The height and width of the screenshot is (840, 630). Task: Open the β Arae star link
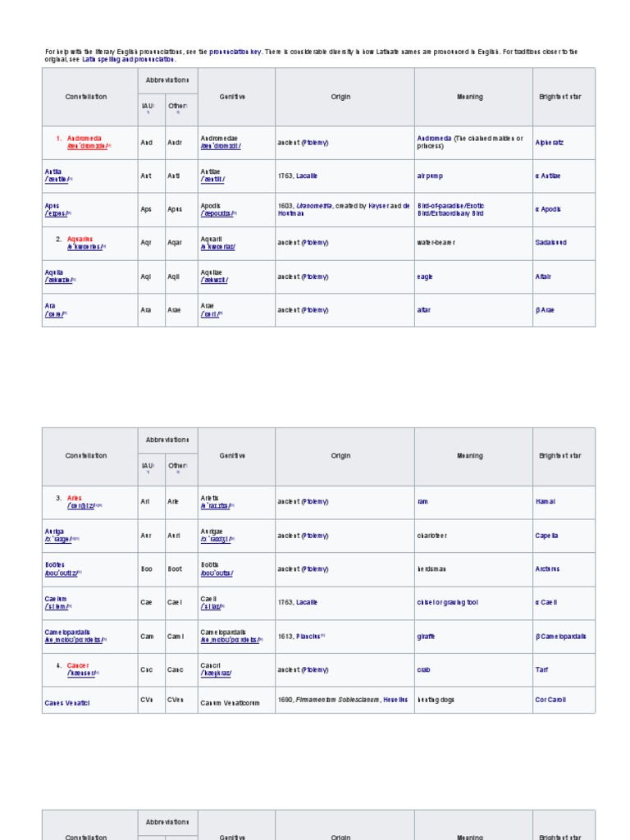tap(548, 310)
